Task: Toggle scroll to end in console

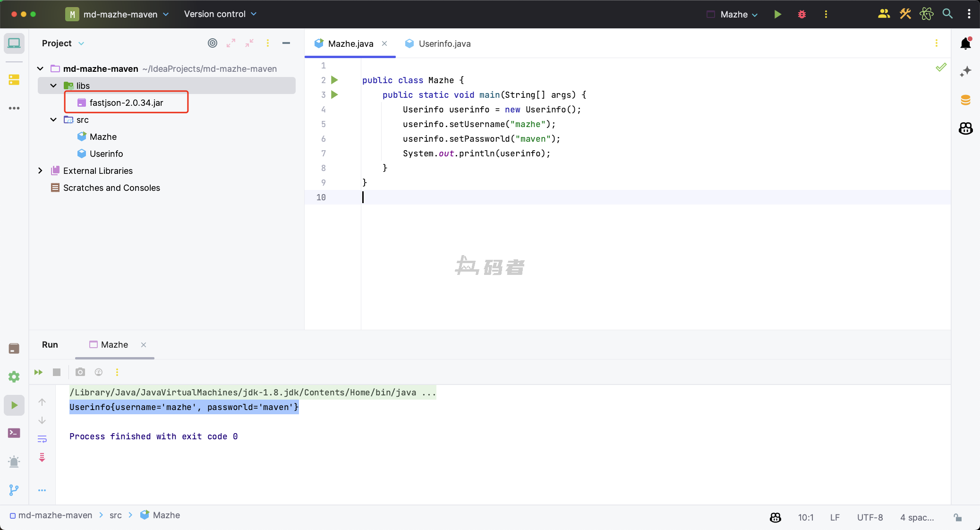Action: (x=42, y=457)
